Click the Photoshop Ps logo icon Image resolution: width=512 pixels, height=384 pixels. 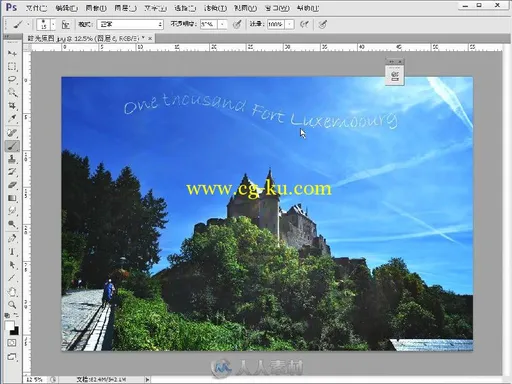(x=11, y=7)
